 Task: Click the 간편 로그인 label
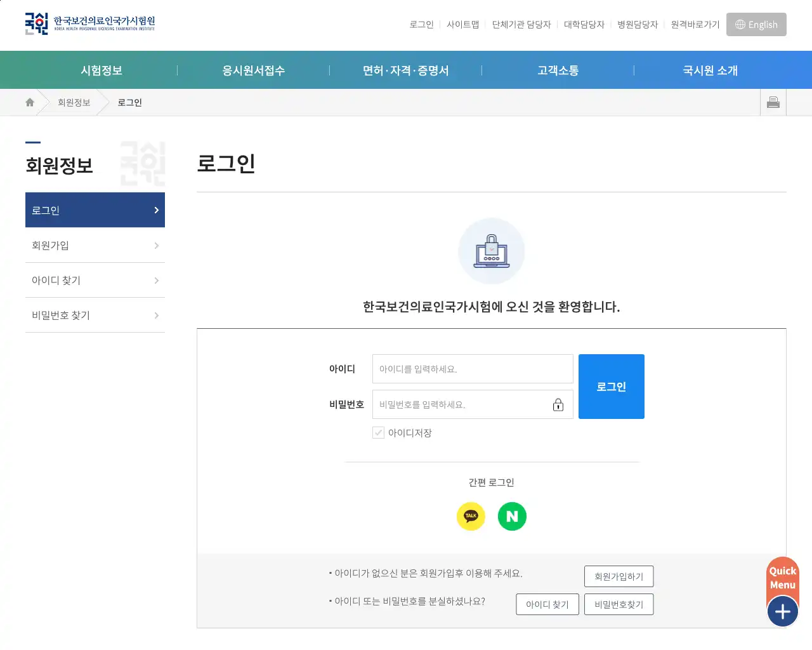point(492,482)
